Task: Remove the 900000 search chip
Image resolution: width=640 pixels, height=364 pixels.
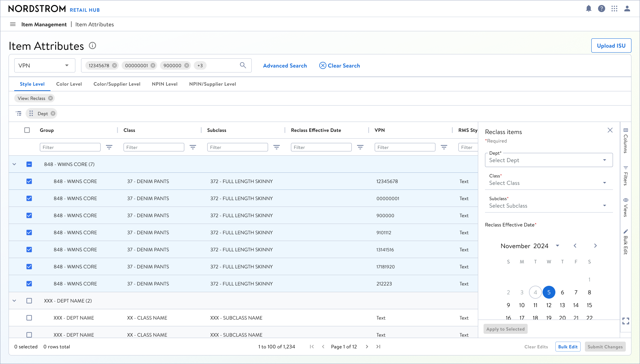Action: (187, 65)
